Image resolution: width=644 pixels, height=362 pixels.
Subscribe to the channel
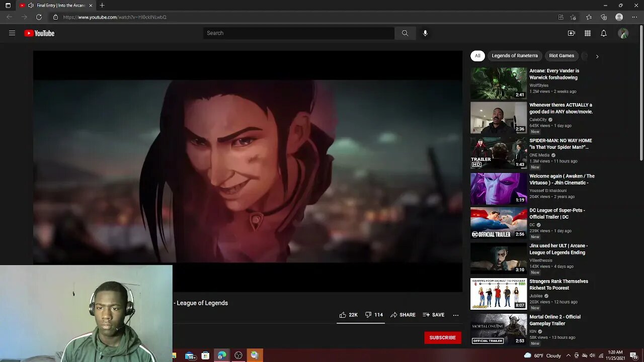[443, 337]
